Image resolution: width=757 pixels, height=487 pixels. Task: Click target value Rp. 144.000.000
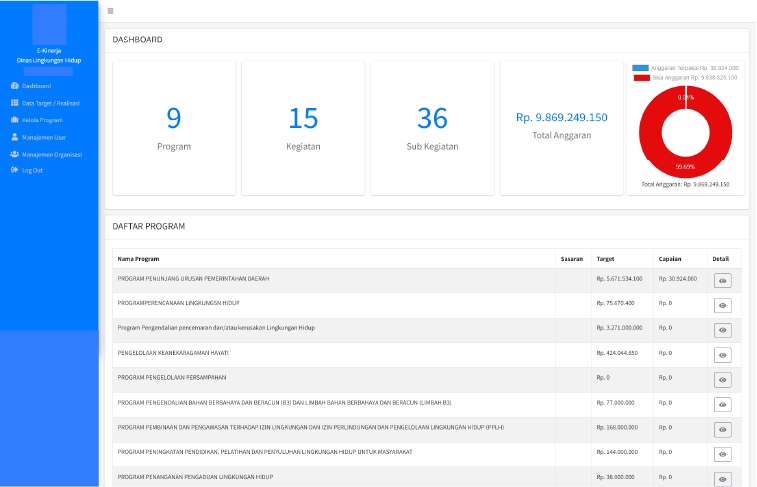click(x=617, y=452)
